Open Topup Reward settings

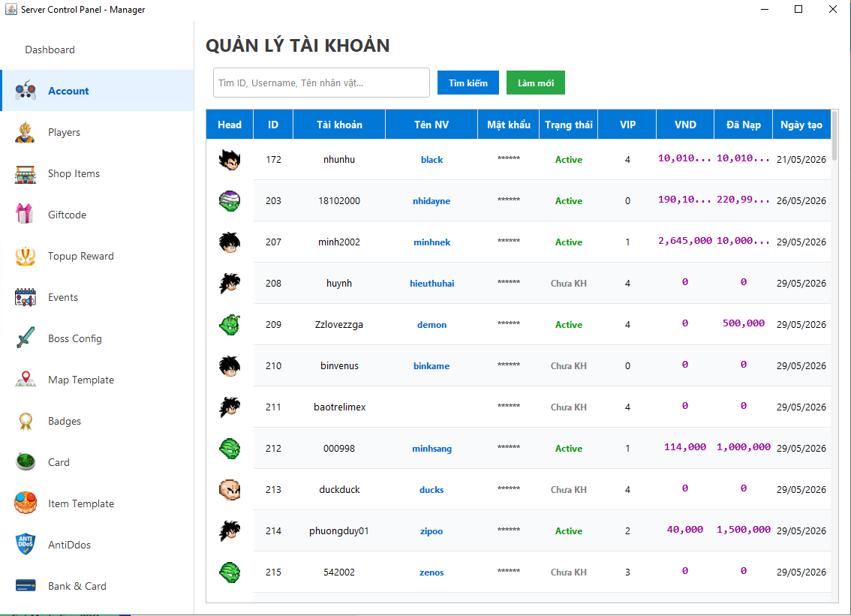[81, 256]
